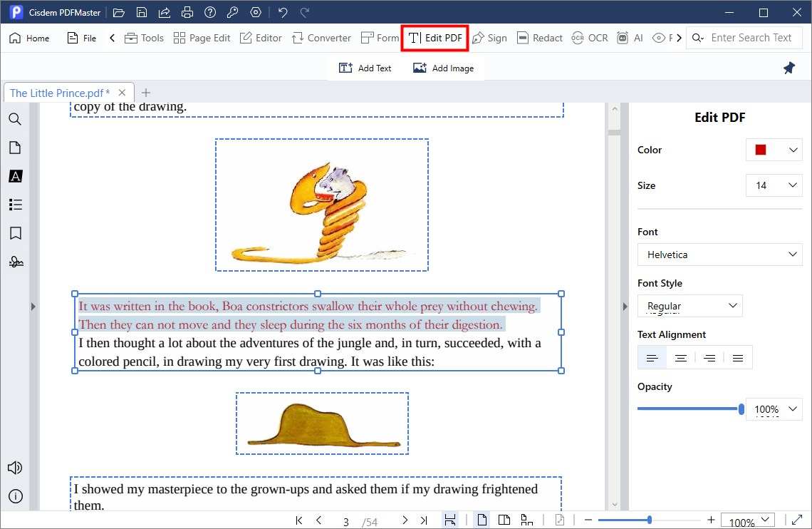The width and height of the screenshot is (812, 529).
Task: Open the page thumbnails panel icon
Action: pyautogui.click(x=15, y=148)
